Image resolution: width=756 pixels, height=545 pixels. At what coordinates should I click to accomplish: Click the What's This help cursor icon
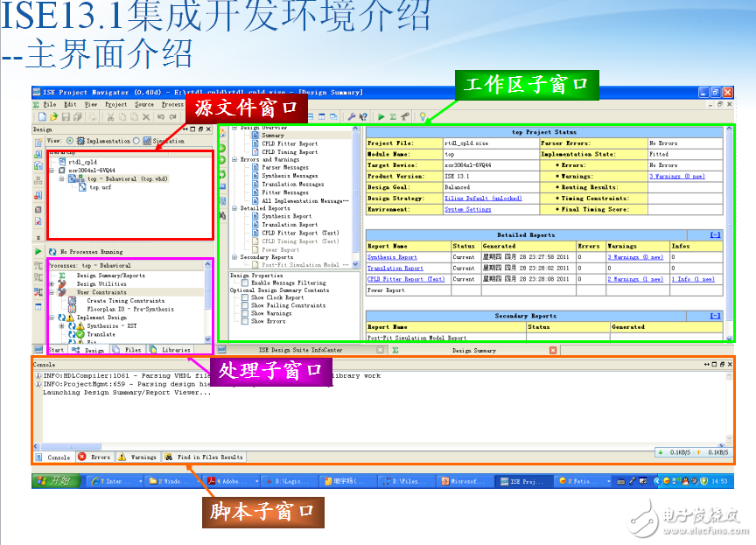[363, 116]
